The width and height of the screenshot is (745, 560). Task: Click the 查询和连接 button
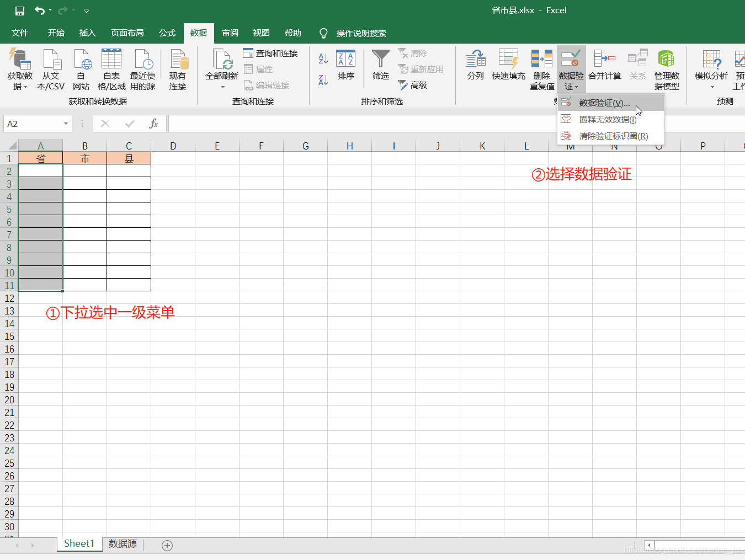coord(270,53)
